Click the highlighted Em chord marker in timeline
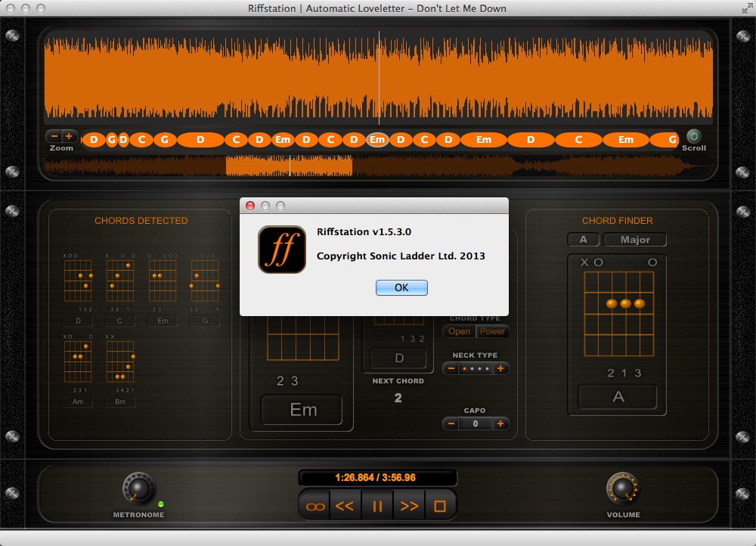756x546 pixels. pos(377,140)
